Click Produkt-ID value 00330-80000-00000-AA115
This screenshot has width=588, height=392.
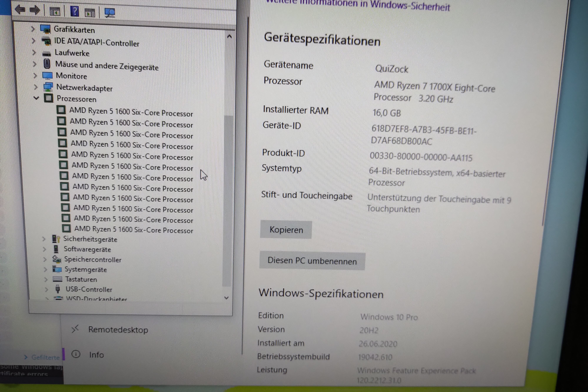pyautogui.click(x=421, y=157)
